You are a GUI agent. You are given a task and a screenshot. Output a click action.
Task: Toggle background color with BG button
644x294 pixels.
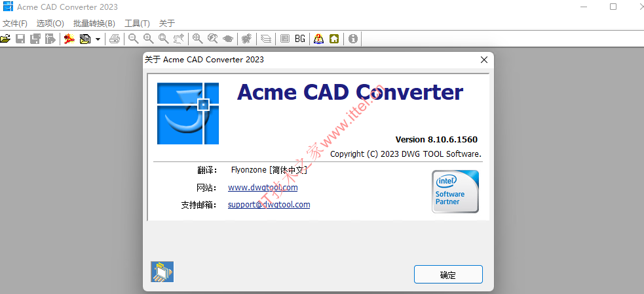(x=300, y=39)
